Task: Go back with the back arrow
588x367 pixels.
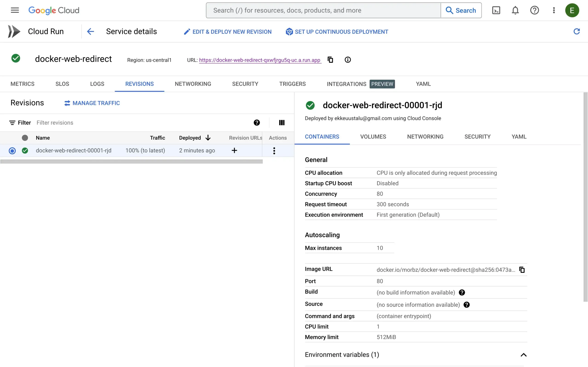Action: coord(90,31)
